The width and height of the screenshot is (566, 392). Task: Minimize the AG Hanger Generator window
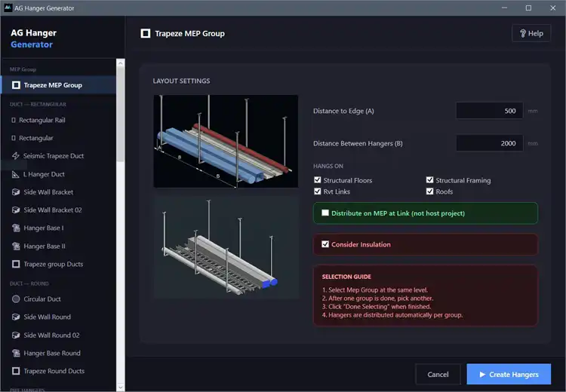pos(504,8)
